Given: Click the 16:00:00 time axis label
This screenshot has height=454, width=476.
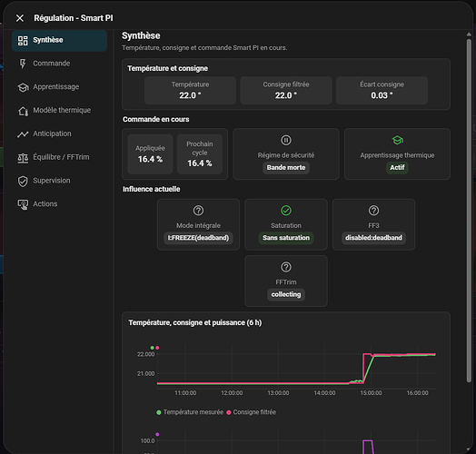Looking at the screenshot, I should pos(418,393).
